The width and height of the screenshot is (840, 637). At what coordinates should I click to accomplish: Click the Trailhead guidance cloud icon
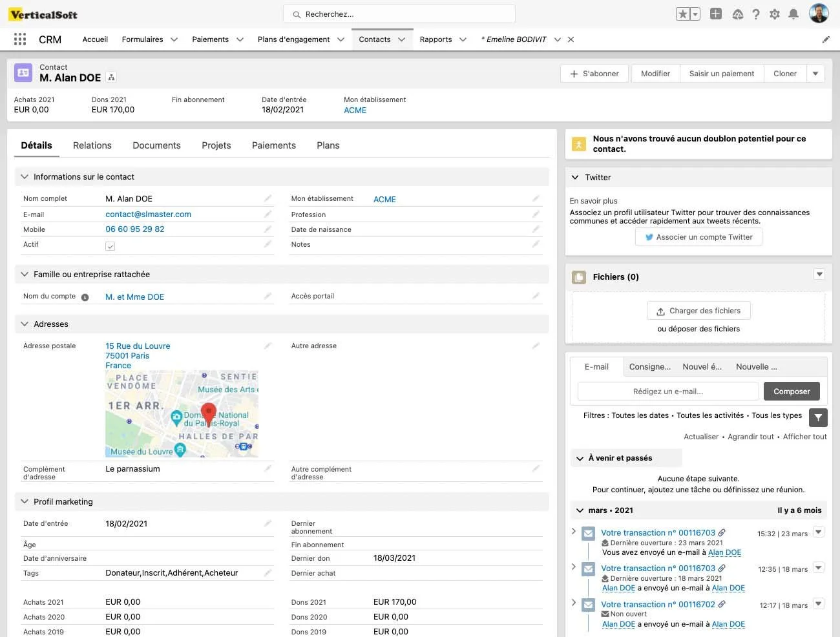[x=737, y=14]
